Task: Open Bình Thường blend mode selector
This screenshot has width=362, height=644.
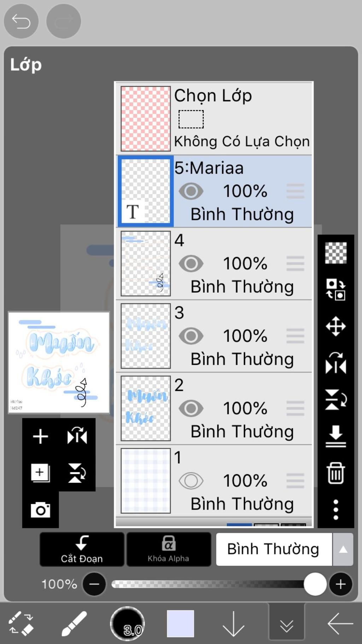Action: coord(274,549)
